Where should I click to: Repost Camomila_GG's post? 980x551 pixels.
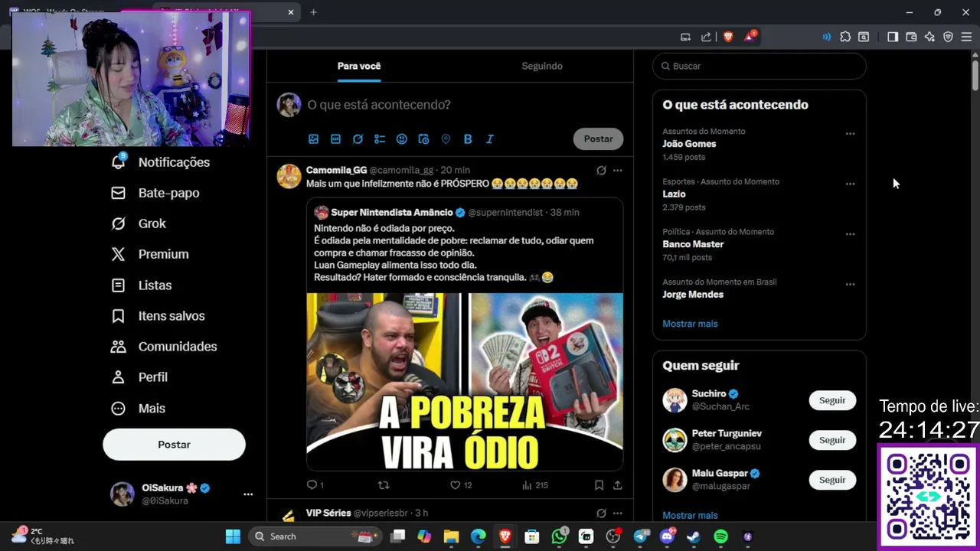click(x=384, y=485)
